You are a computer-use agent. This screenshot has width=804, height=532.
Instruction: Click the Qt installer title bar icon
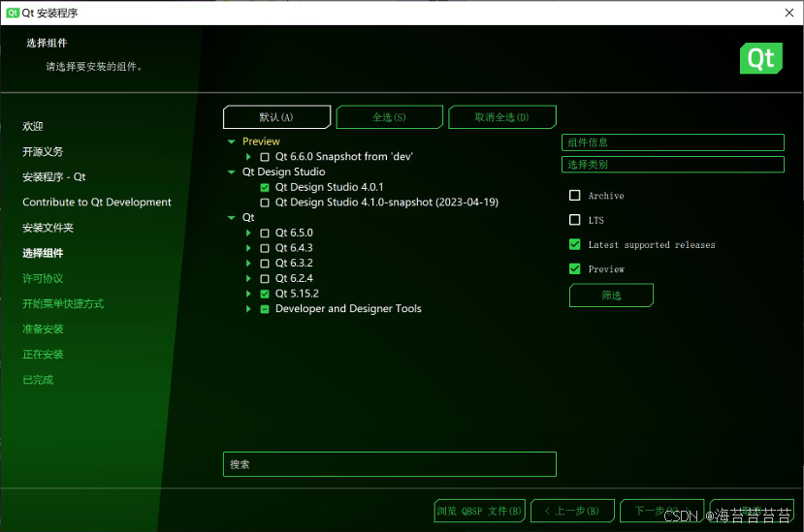(13, 13)
